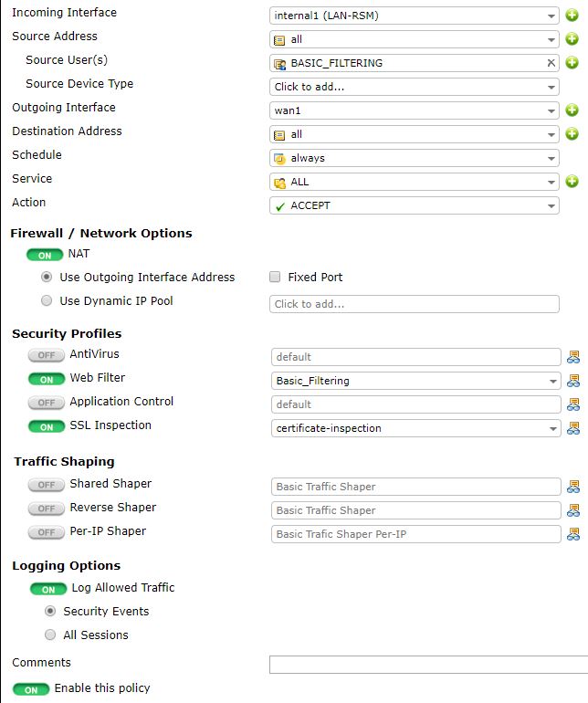Disable the Enable this policy toggle
This screenshot has height=703, width=588.
[31, 689]
